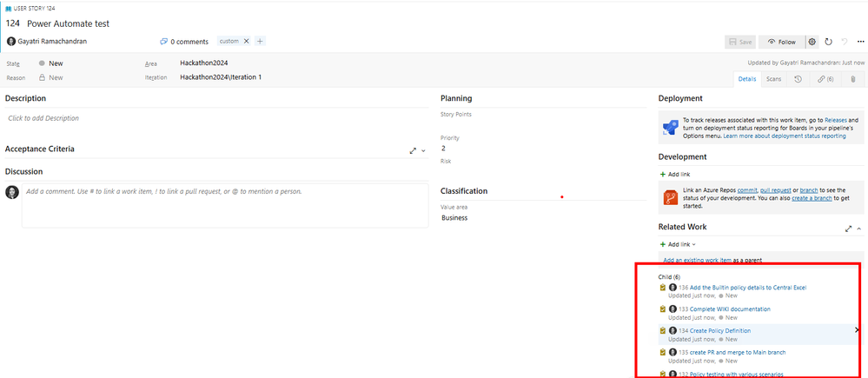Click the avatar beside item 136
Image resolution: width=868 pixels, height=378 pixels.
[x=673, y=288]
